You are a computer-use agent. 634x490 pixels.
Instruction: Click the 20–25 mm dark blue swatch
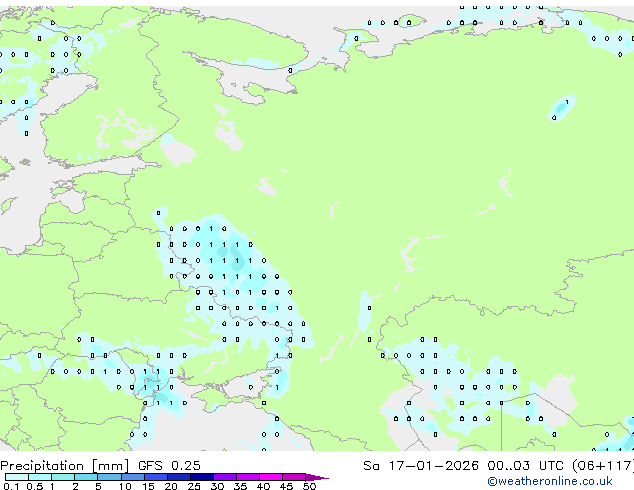point(179,477)
